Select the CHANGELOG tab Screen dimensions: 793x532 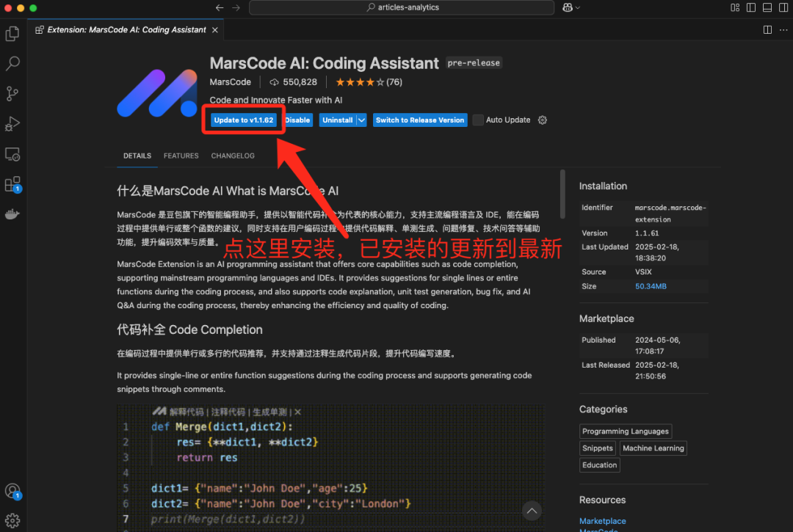click(x=233, y=156)
